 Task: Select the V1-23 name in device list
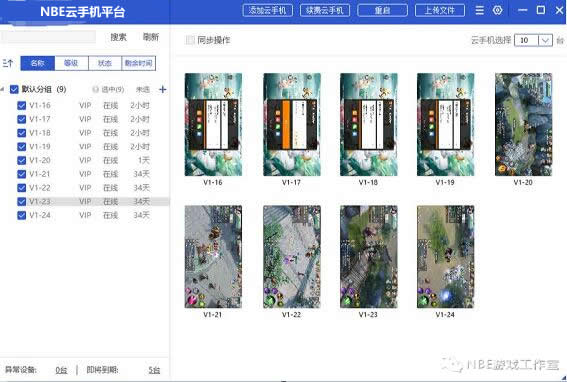(40, 201)
